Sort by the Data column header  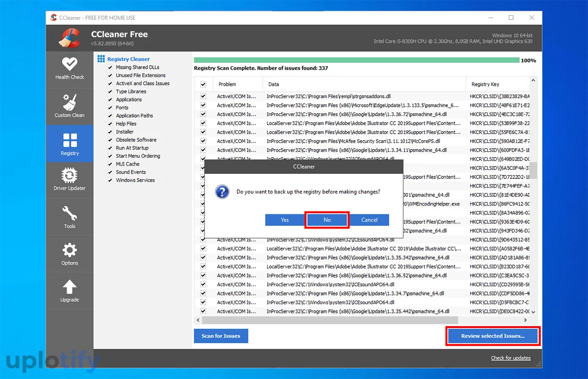[x=364, y=84]
